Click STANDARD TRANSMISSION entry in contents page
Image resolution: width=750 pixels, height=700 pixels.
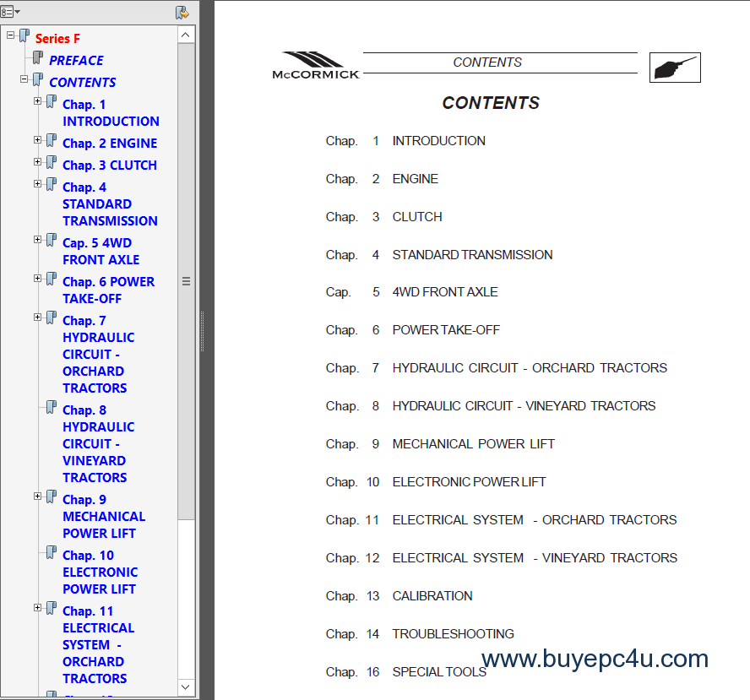[473, 254]
